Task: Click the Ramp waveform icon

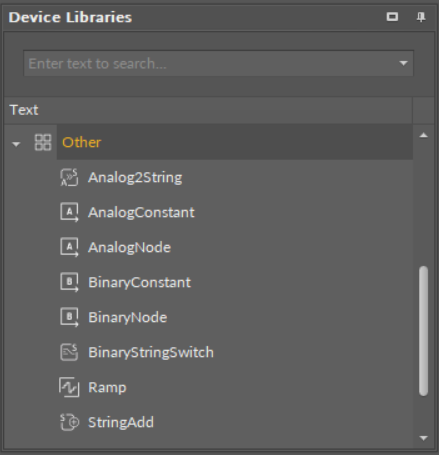Action: click(x=69, y=387)
